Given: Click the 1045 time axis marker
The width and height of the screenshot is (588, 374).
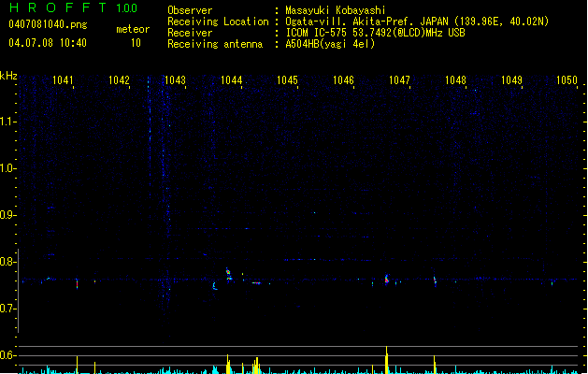Looking at the screenshot, I should tap(287, 80).
